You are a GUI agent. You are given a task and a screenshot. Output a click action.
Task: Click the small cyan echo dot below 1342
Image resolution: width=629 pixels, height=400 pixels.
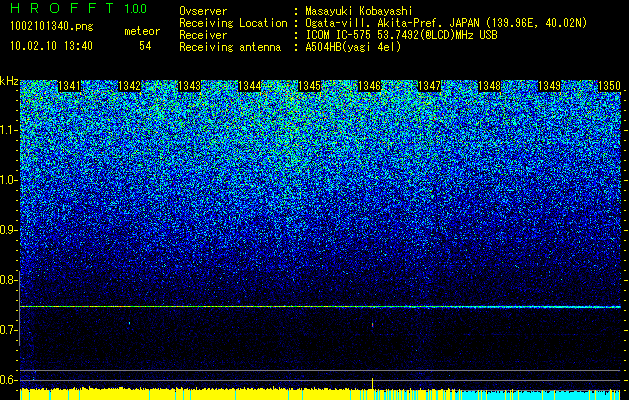pyautogui.click(x=130, y=323)
